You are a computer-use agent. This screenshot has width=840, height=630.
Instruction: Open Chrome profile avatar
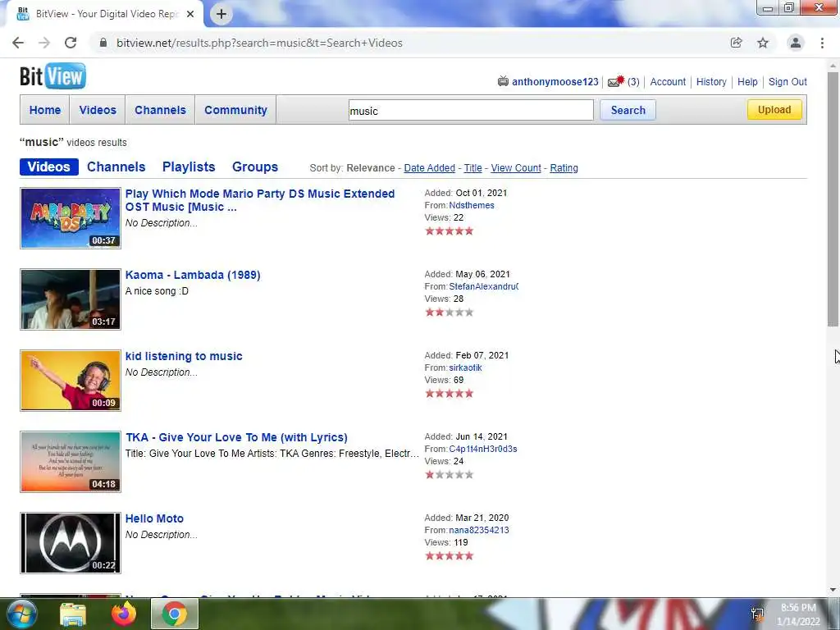point(796,43)
